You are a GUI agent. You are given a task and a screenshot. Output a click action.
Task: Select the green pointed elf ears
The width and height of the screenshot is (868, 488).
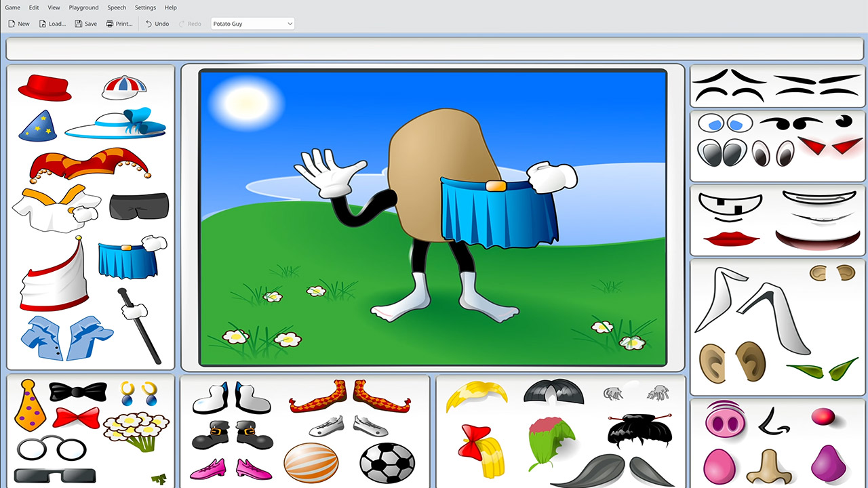point(823,369)
